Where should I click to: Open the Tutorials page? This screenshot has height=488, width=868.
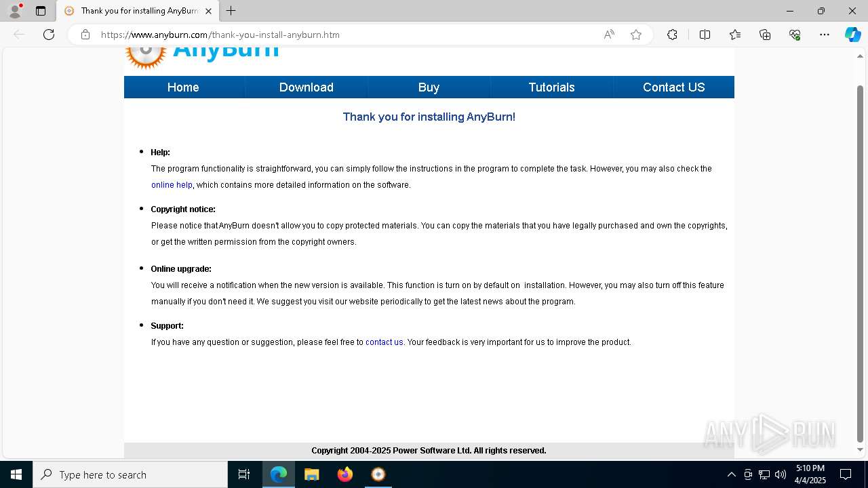(x=551, y=87)
